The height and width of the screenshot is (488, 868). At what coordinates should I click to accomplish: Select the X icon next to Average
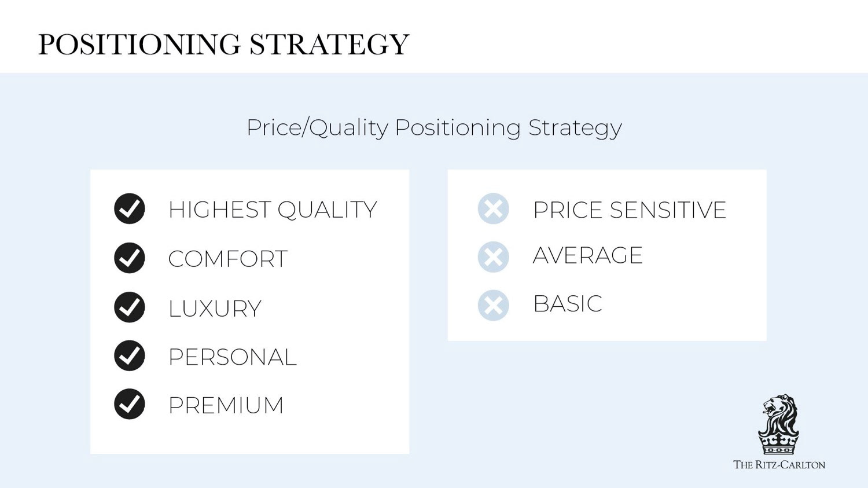[493, 257]
